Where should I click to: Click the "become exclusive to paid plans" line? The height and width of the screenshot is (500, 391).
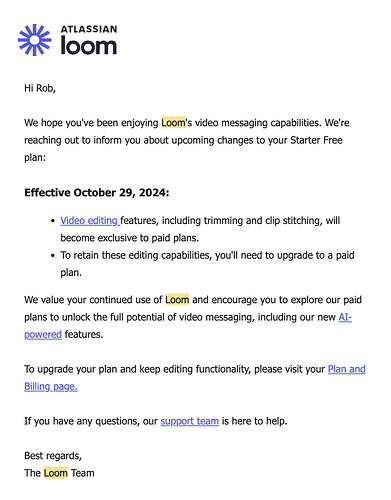pyautogui.click(x=130, y=238)
